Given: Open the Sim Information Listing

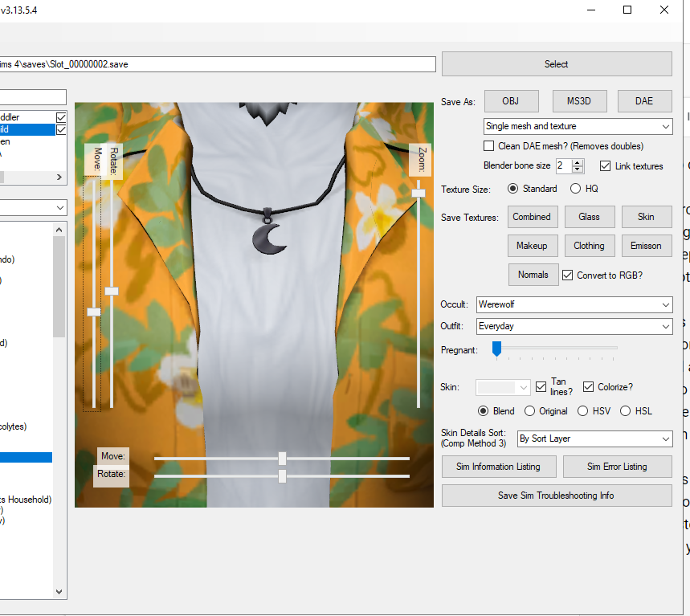Looking at the screenshot, I should click(498, 467).
